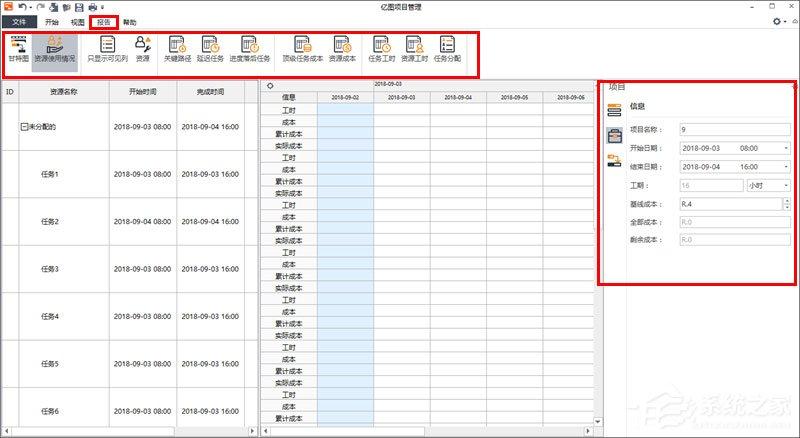The height and width of the screenshot is (438, 800).
Task: Open the 结束日期 date dropdown
Action: point(786,167)
